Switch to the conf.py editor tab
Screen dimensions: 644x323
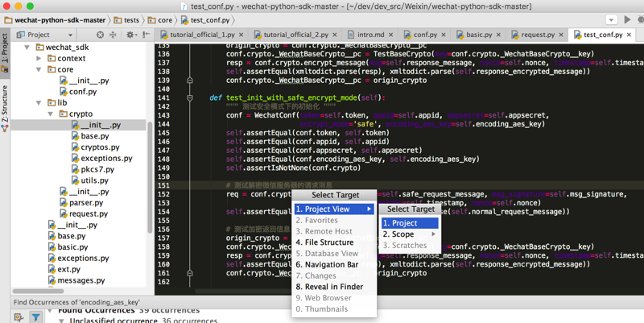point(425,35)
